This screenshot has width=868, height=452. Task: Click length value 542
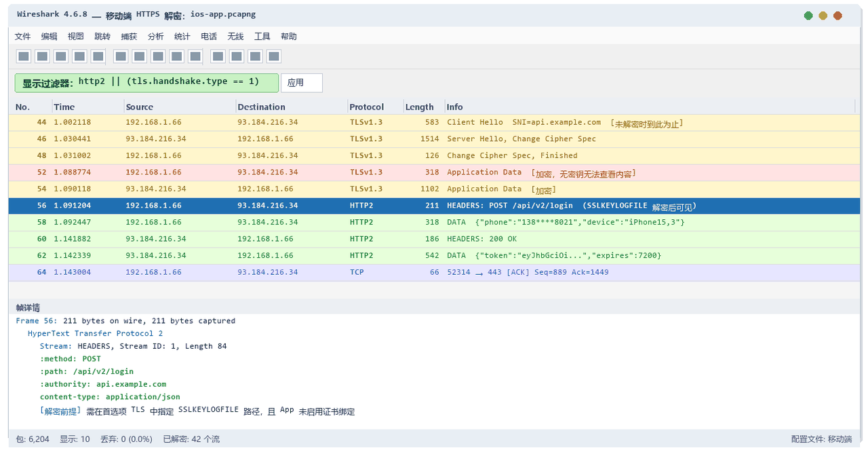point(432,255)
